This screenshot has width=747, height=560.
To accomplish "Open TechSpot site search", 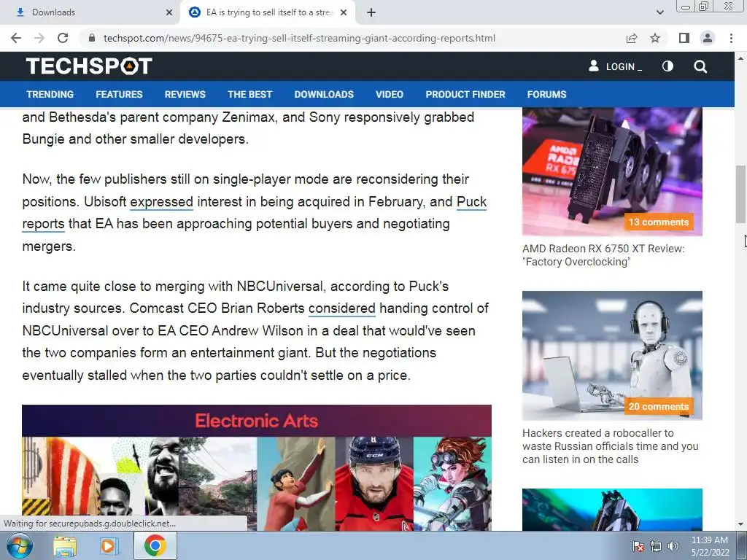I will (700, 66).
